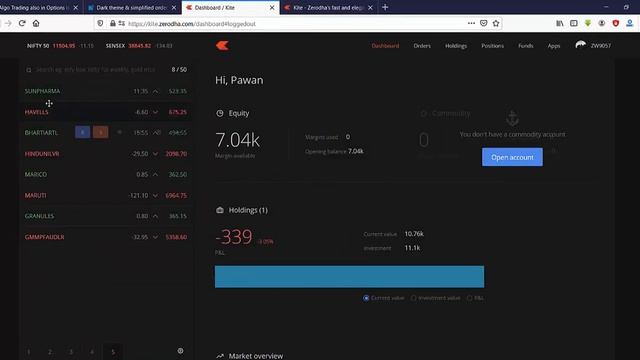Expand SUNPHARMA market depth chevron
Screen dimensions: 640x360
(x=156, y=91)
